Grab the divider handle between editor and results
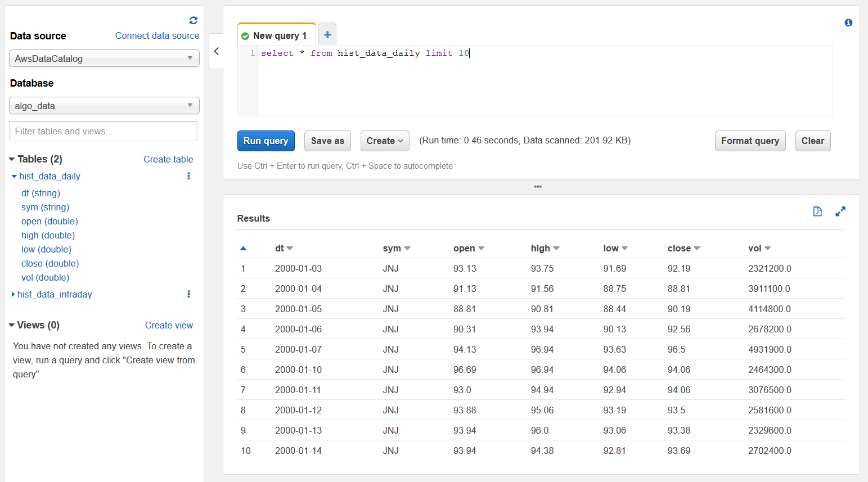Screen dimensions: 868x482 (538, 187)
